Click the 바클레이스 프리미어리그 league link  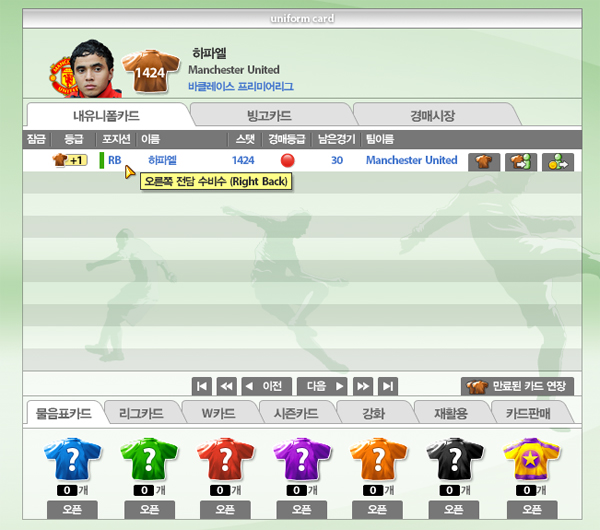(x=241, y=86)
